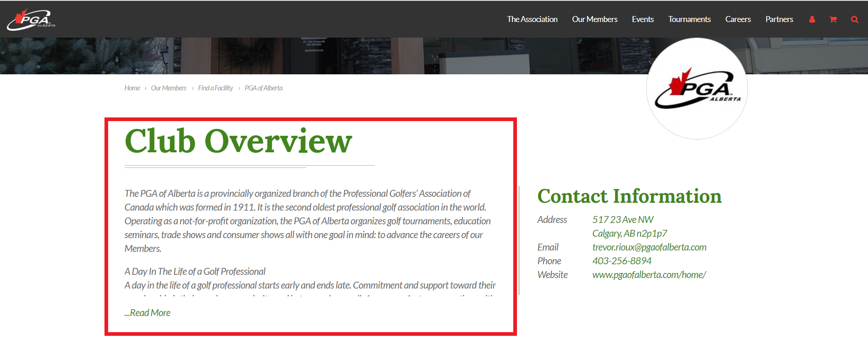Viewport: 868px width, 356px height.
Task: Open the Our Members menu
Action: coord(594,19)
